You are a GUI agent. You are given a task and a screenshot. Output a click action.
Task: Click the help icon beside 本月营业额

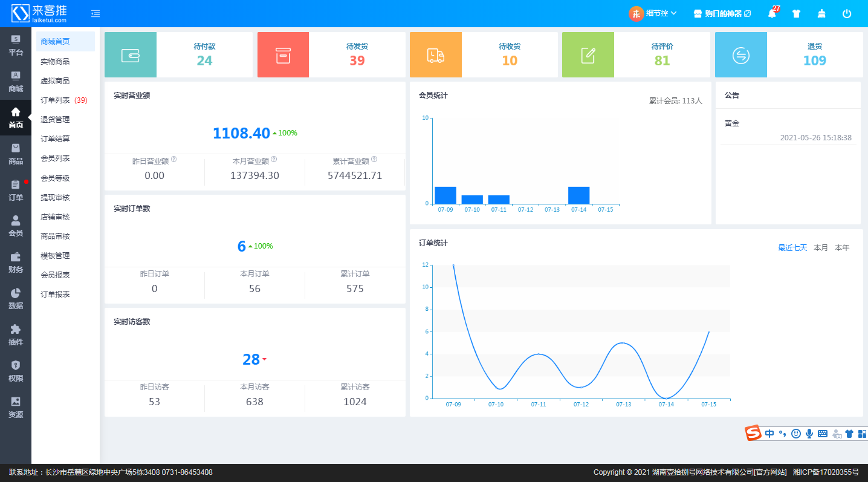pyautogui.click(x=274, y=160)
